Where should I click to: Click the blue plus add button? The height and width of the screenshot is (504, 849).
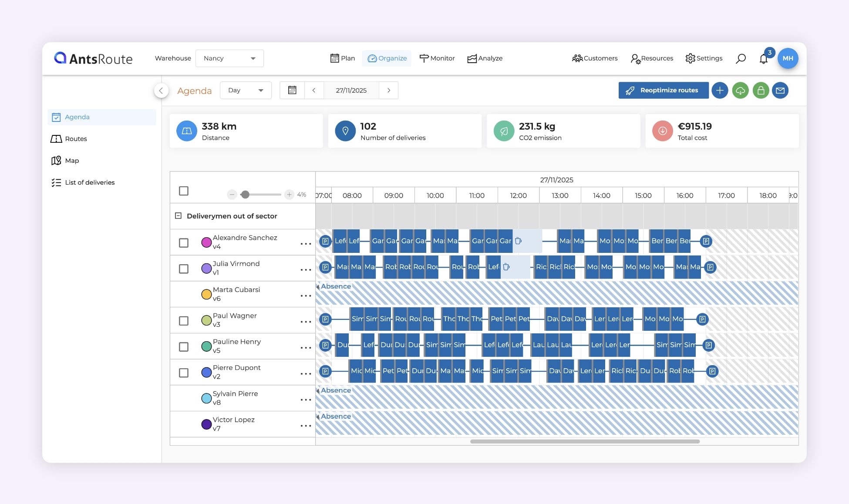(x=720, y=91)
